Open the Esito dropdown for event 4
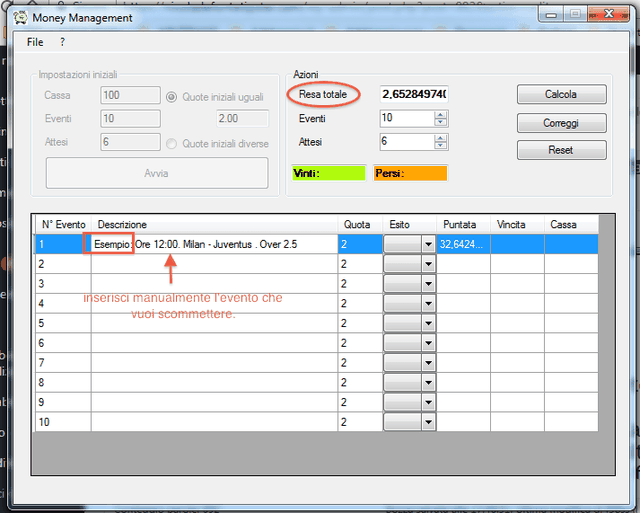The width and height of the screenshot is (640, 513). (428, 303)
